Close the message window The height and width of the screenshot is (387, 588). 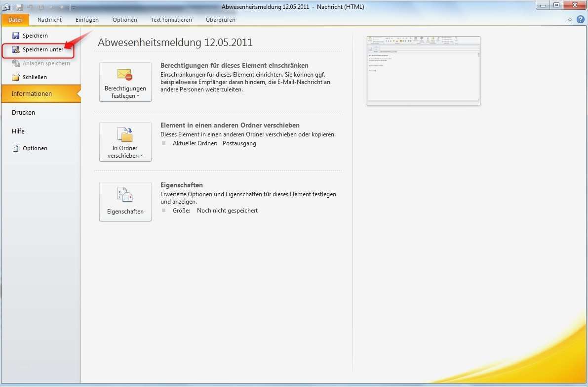[x=575, y=5]
